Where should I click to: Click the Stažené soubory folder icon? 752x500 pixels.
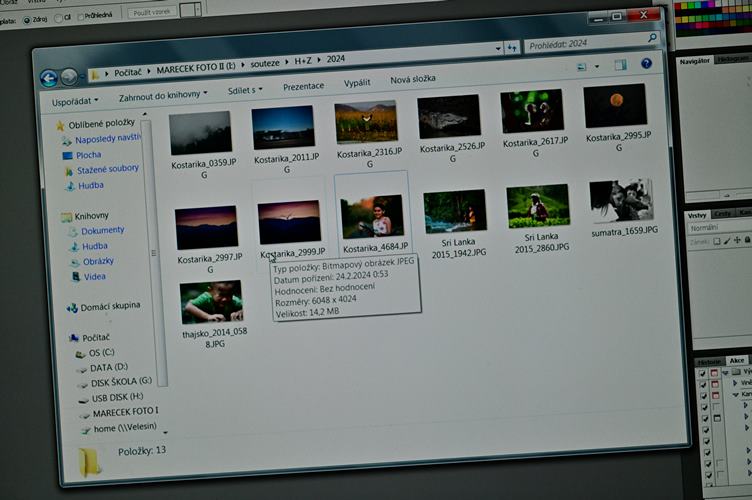click(69, 172)
